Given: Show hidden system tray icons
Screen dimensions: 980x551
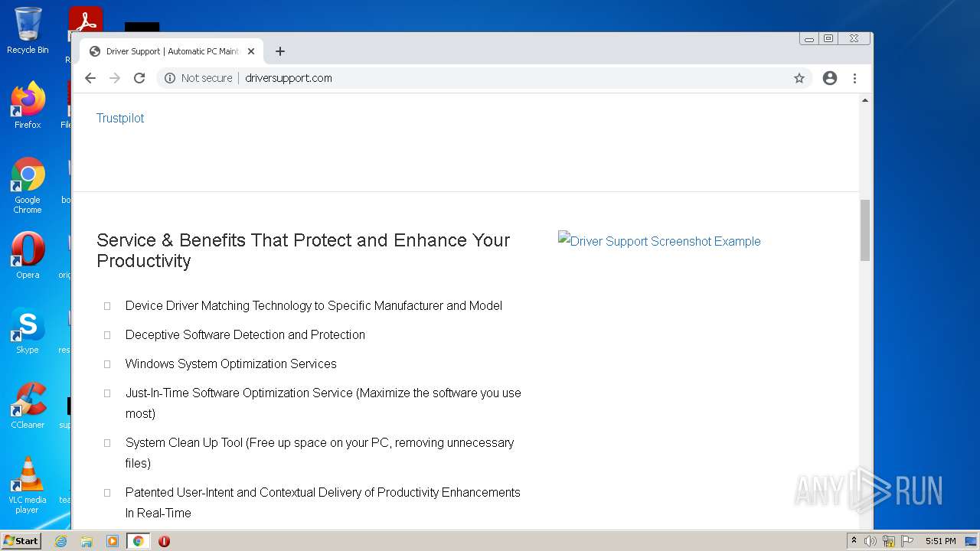Looking at the screenshot, I should (854, 541).
